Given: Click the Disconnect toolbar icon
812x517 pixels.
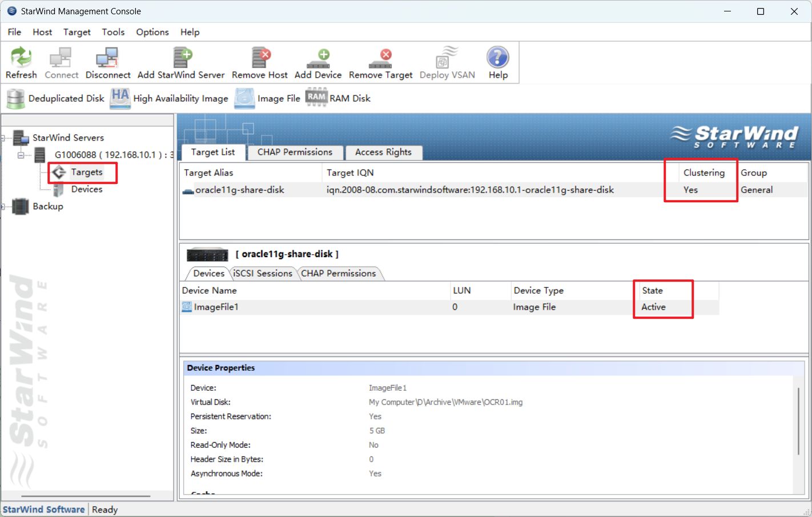Looking at the screenshot, I should tap(107, 57).
